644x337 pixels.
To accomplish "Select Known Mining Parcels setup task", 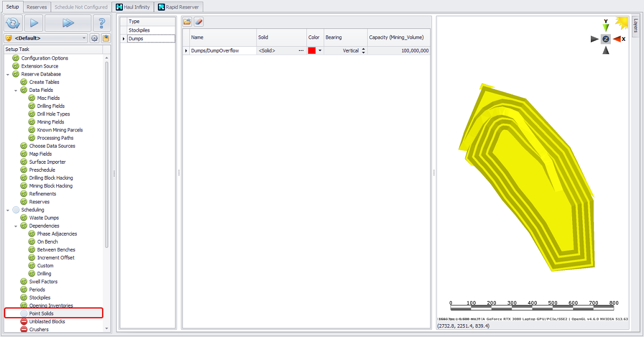I will coord(60,130).
